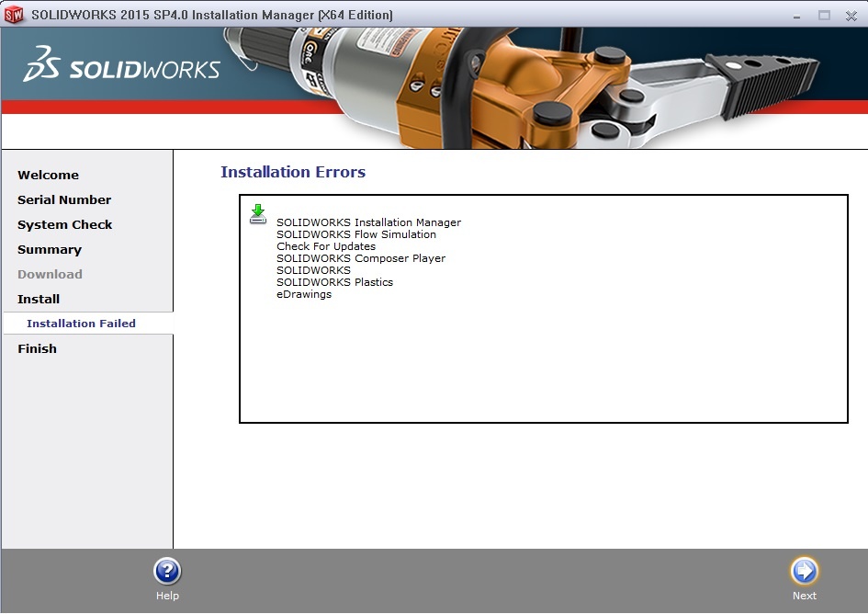The image size is (868, 614).
Task: Select the Installation Failed sub-step
Action: pos(81,324)
